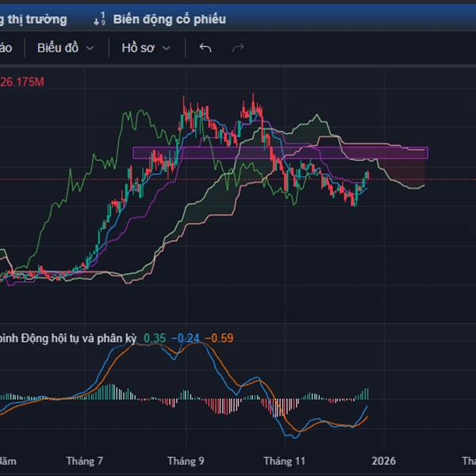476x476 pixels.
Task: Click the green 0.35 histogram value
Action: [x=155, y=339]
